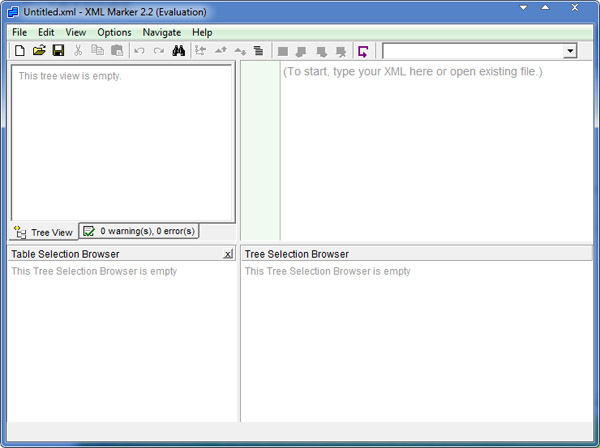
Task: Open the File menu
Action: click(20, 33)
